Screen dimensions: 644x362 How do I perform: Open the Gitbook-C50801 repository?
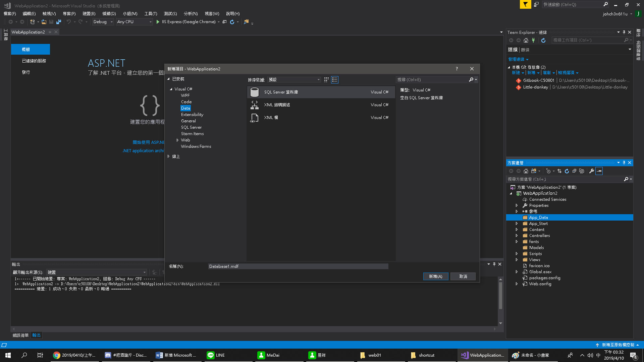click(538, 80)
